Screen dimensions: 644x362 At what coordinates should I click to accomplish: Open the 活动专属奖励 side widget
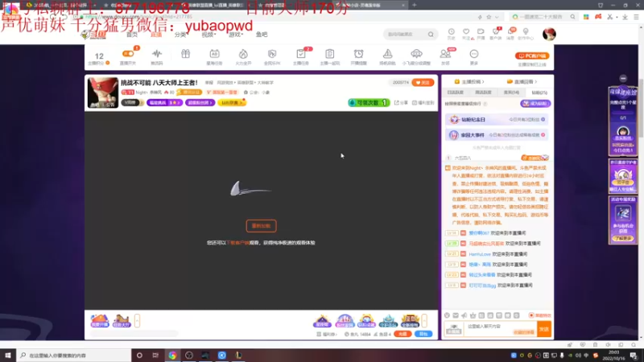[623, 220]
